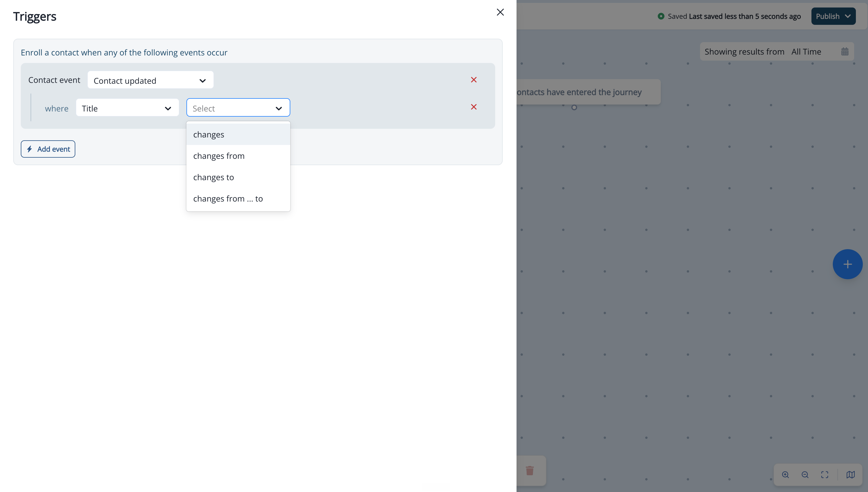Close the Triggers panel
This screenshot has width=868, height=492.
(500, 12)
